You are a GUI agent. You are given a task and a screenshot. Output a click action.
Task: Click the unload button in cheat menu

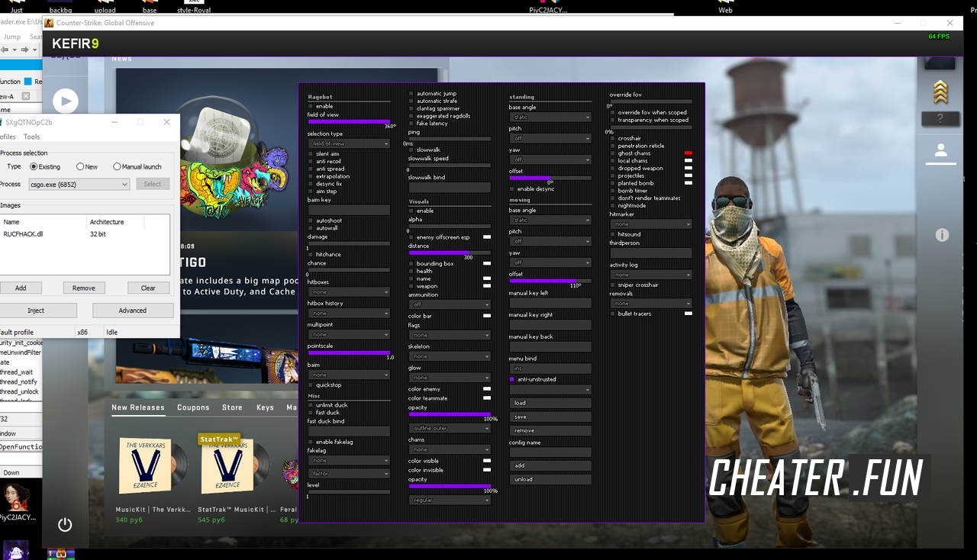pos(550,480)
